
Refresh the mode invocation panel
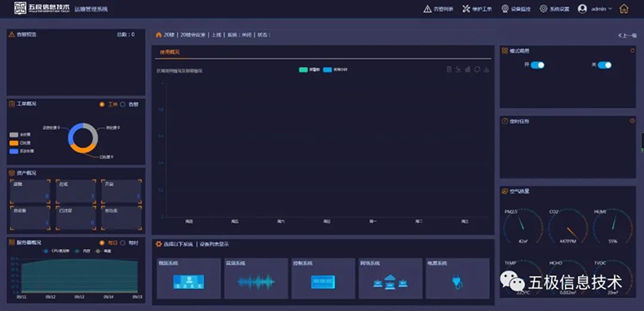(x=632, y=51)
